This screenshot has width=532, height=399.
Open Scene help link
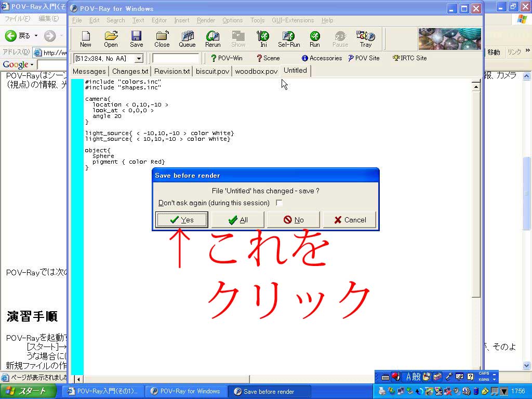tap(268, 58)
